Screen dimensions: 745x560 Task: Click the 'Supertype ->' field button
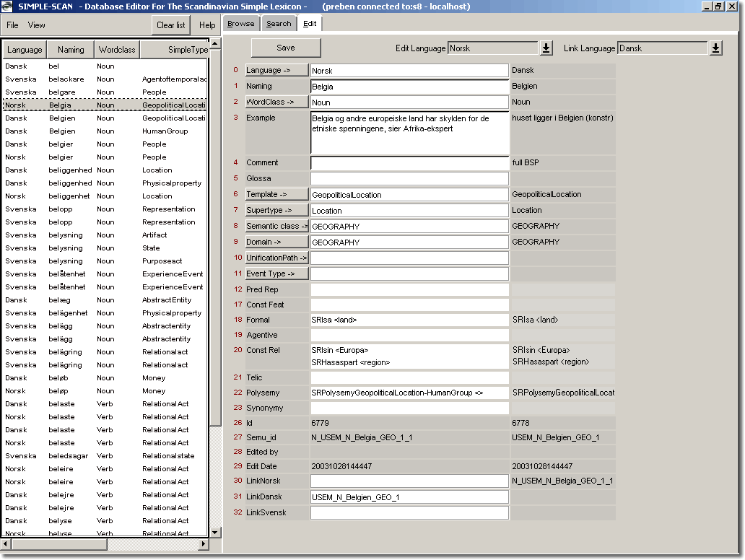pos(276,210)
